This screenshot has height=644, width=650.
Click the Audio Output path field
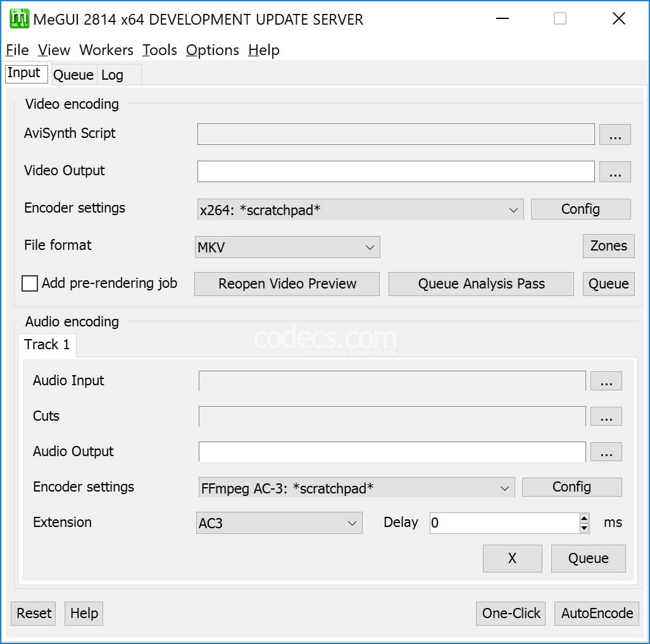click(x=392, y=452)
